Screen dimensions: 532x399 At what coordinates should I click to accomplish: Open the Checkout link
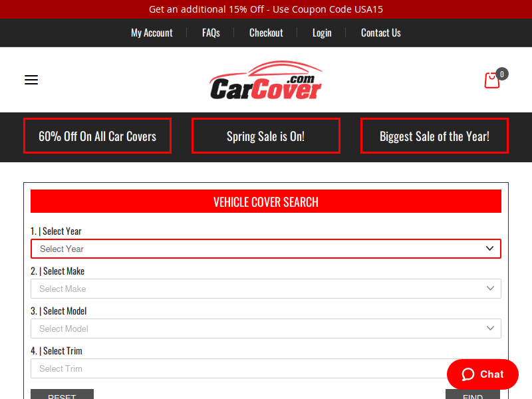pos(266,33)
